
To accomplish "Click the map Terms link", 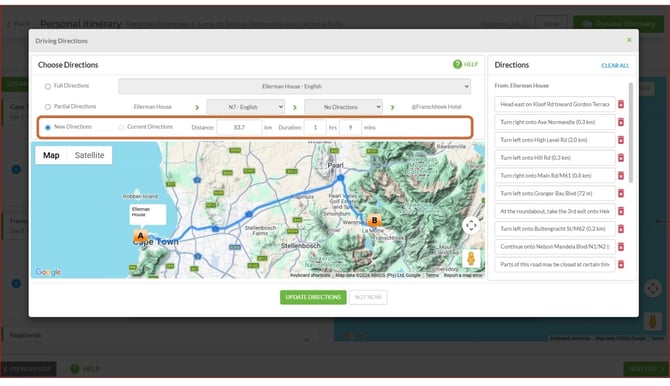I will (432, 275).
